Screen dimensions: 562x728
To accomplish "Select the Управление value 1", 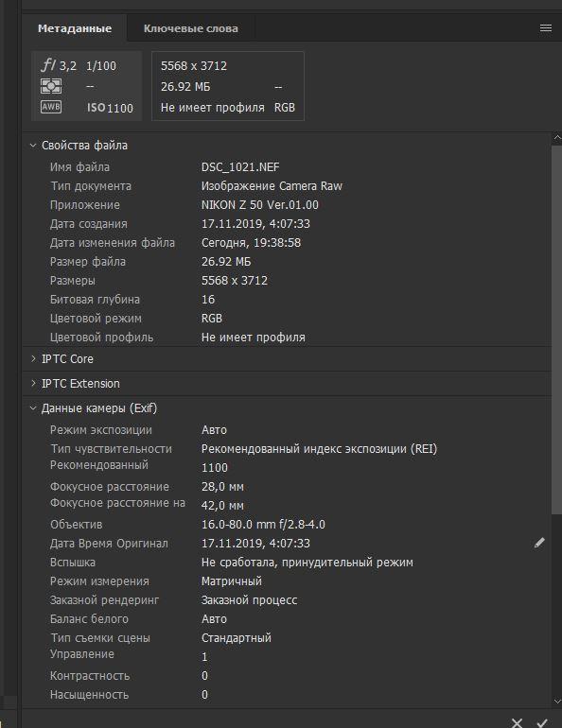I will 204,657.
